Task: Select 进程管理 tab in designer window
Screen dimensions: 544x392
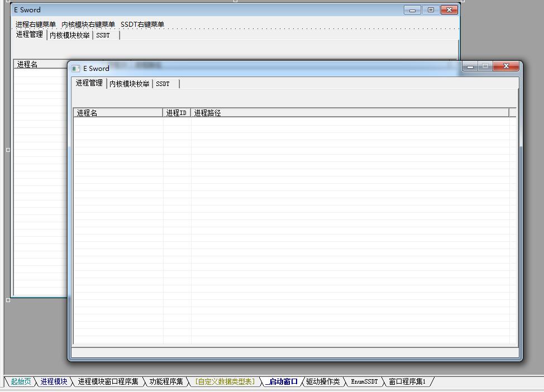Action: [30, 35]
